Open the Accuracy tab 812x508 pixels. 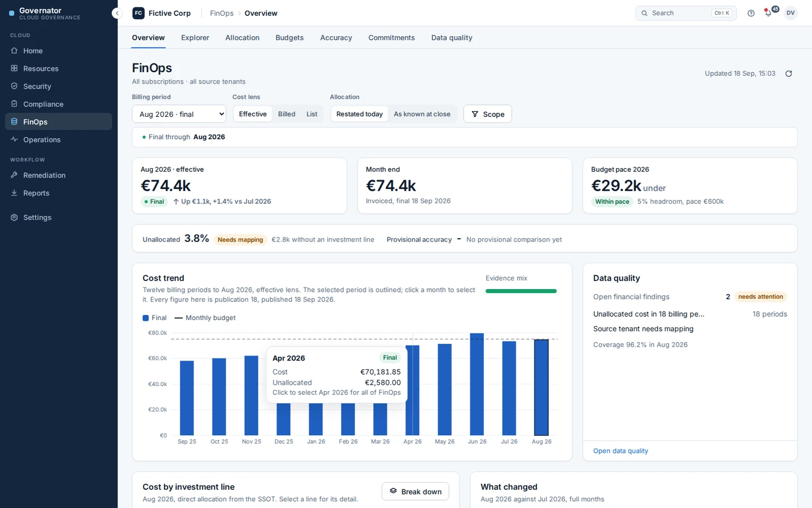336,38
